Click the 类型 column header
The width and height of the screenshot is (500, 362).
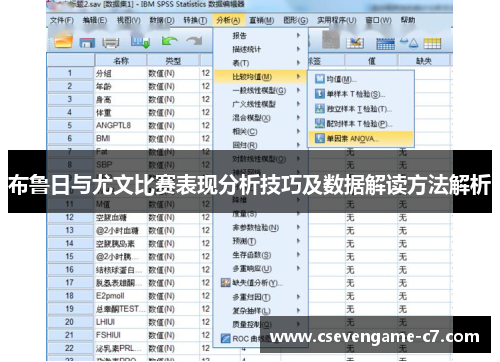click(173, 61)
